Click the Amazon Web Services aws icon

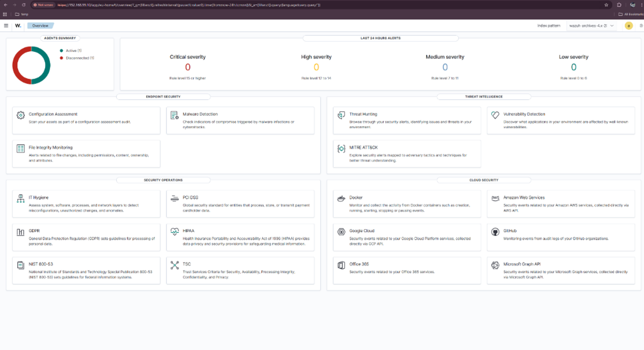[495, 198]
